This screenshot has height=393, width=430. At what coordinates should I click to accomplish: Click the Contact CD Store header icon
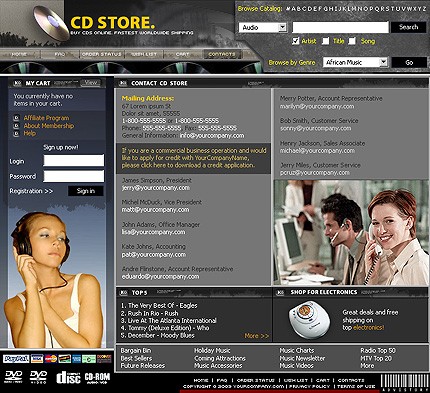[123, 83]
